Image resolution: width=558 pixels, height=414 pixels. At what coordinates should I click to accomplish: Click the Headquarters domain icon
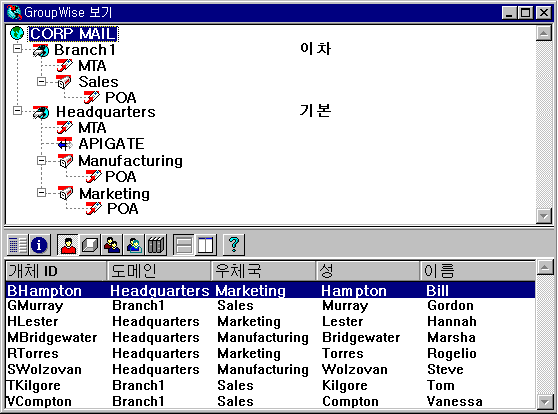click(41, 112)
